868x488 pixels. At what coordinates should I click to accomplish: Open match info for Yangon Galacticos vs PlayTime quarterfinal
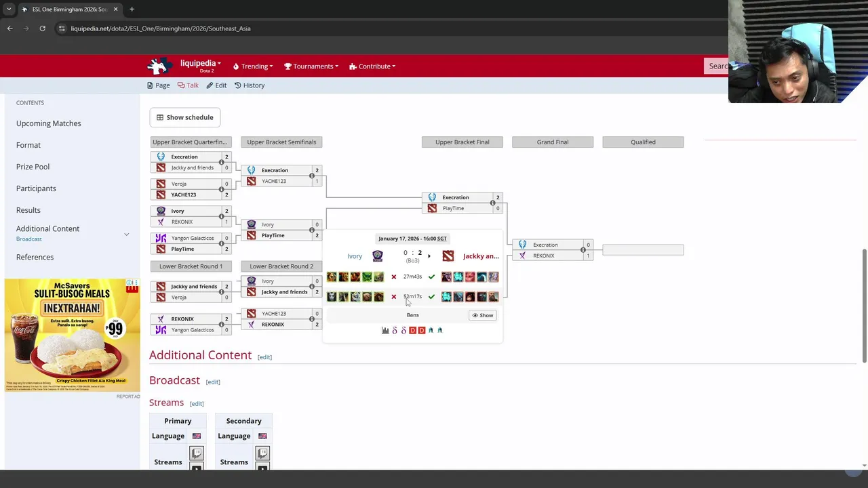[x=222, y=243]
